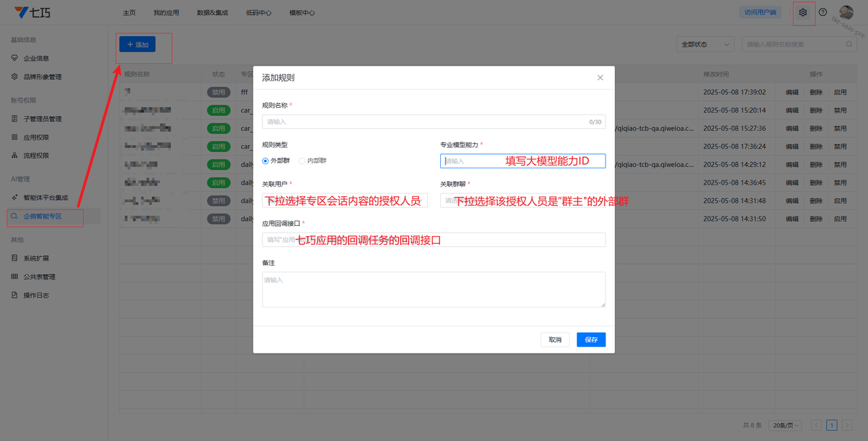Click the 保存 button
Viewport: 868px width, 441px height.
point(591,340)
